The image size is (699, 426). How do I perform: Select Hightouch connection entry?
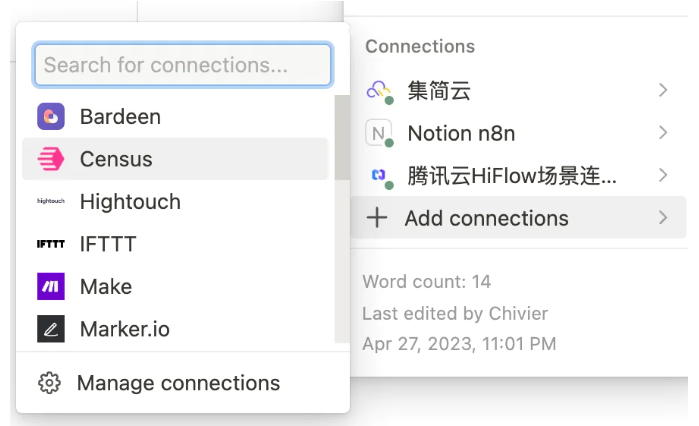[x=176, y=201]
